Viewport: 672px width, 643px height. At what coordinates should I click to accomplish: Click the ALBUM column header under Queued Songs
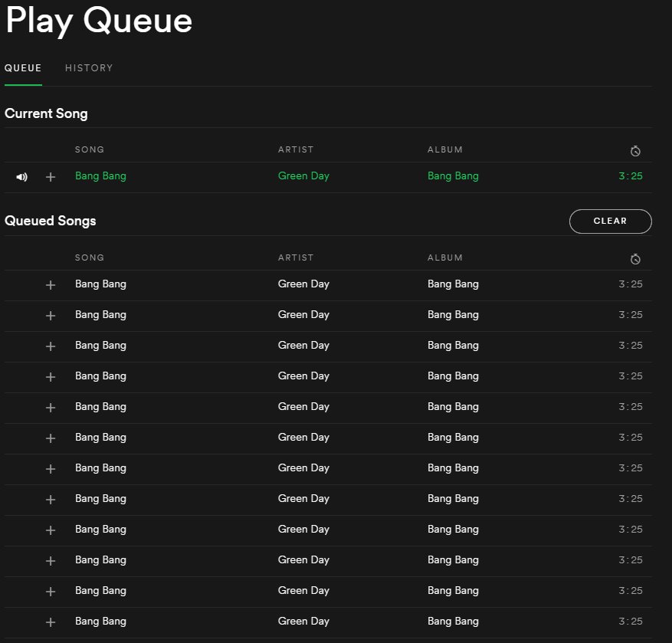445,258
